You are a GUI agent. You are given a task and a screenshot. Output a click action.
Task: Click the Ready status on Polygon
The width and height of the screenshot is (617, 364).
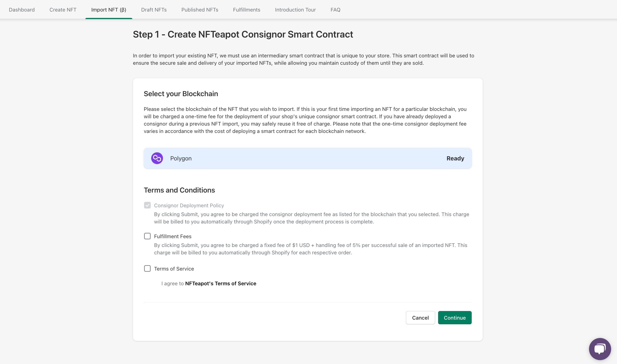(455, 158)
